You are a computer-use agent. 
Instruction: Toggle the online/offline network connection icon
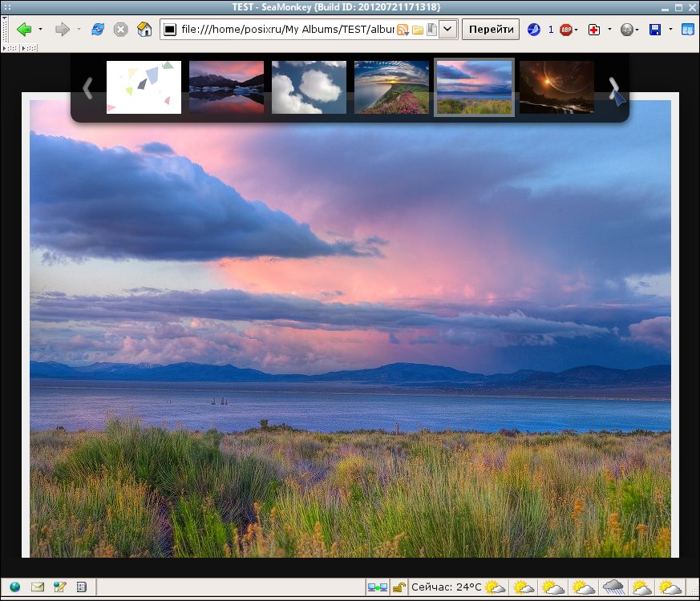pyautogui.click(x=377, y=587)
